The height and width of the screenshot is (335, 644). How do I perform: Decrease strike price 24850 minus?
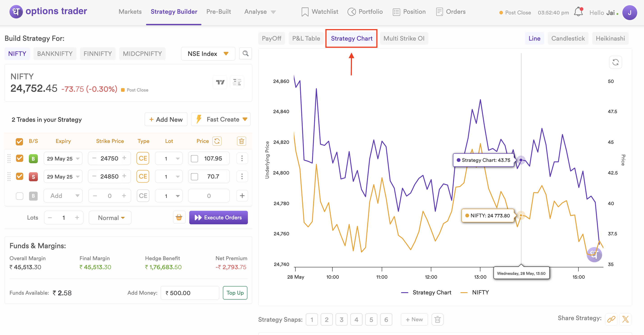coord(94,176)
